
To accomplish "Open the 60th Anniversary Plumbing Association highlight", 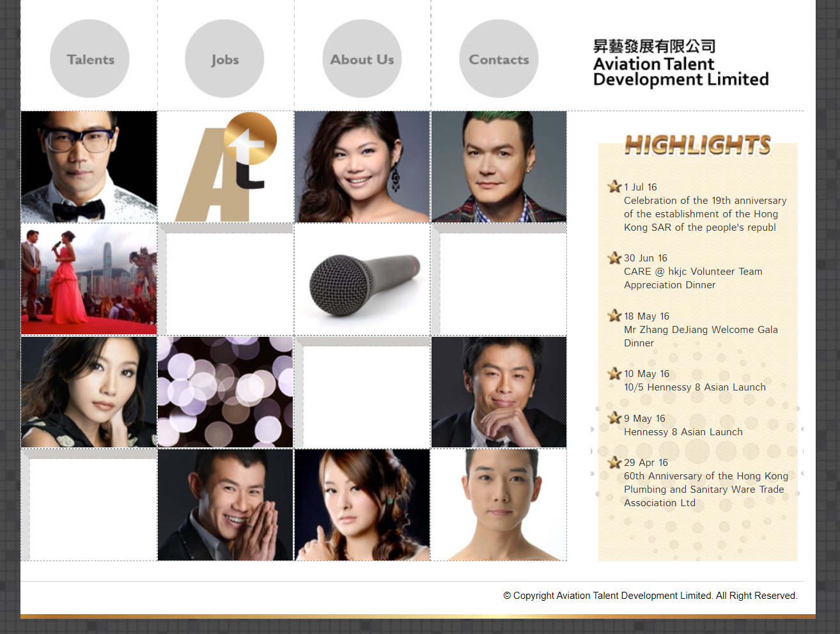I will [x=706, y=490].
